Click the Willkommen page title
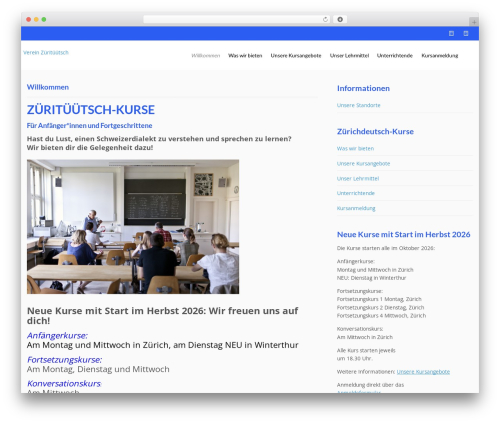 coord(48,87)
